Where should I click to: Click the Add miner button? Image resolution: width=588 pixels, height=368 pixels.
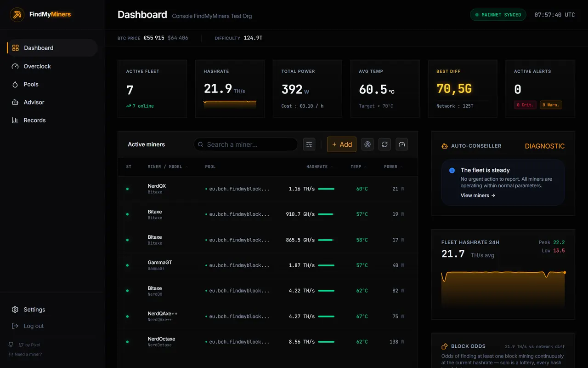342,144
